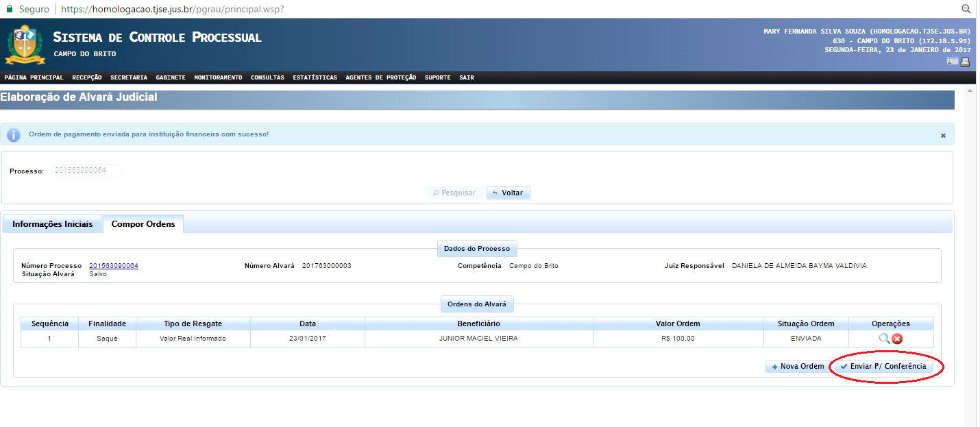
Task: Click the green padlock security icon
Action: tap(10, 10)
